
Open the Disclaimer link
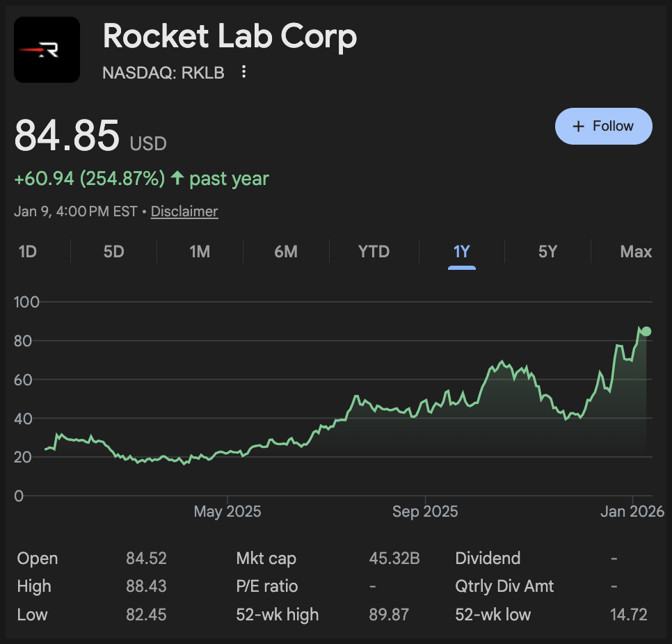coord(184,211)
